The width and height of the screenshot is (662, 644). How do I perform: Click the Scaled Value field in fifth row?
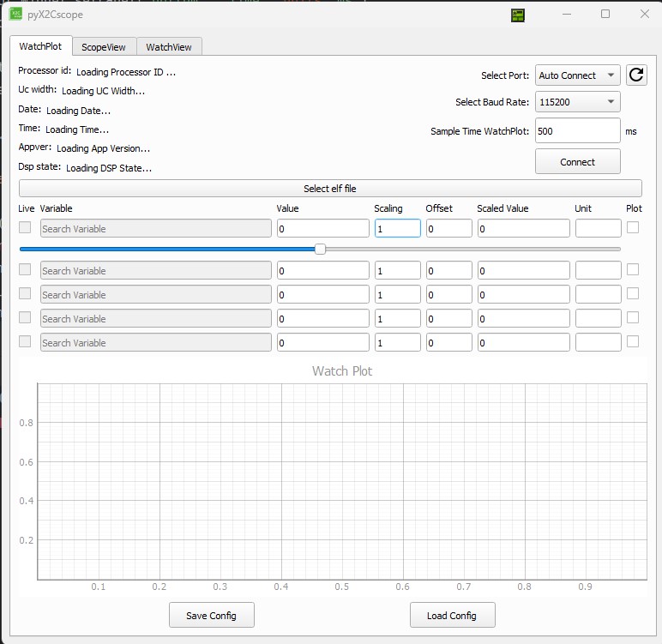(524, 342)
